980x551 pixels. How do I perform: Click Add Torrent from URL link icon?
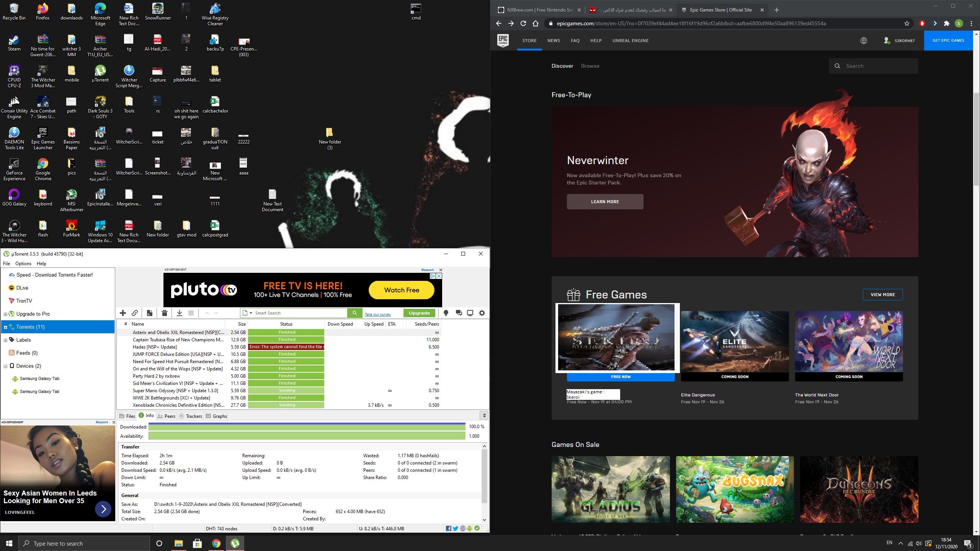pyautogui.click(x=135, y=313)
